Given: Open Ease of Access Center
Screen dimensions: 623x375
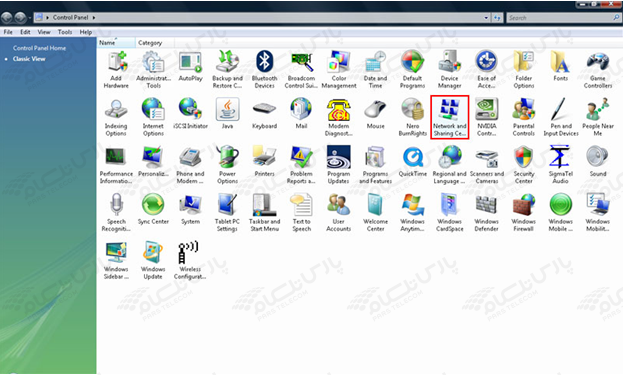Looking at the screenshot, I should click(486, 70).
